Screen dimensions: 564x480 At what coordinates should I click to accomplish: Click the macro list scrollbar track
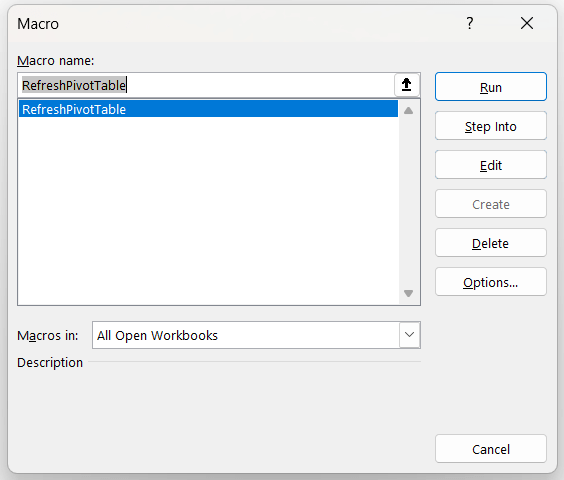click(408, 201)
